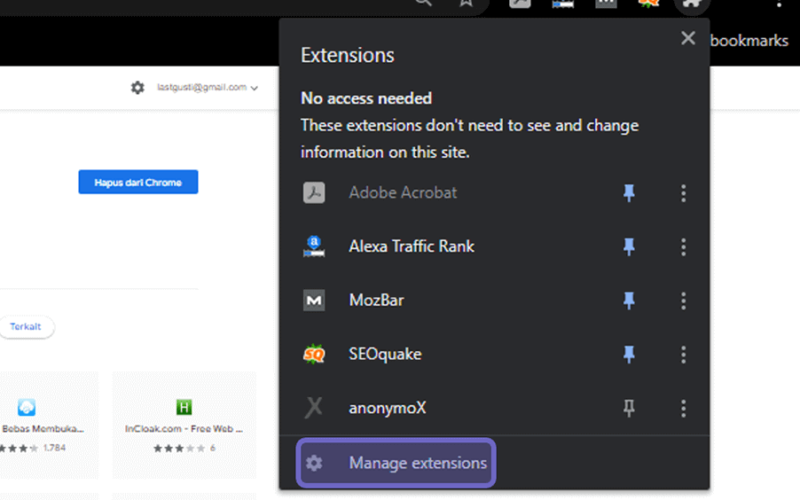The height and width of the screenshot is (500, 800).
Task: Click the SEOquake extension icon
Action: click(x=314, y=354)
